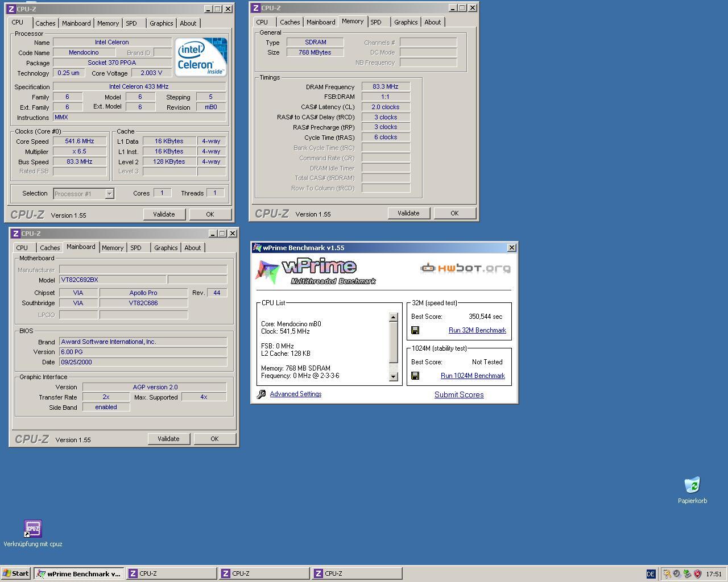Screen dimensions: 728x582
Task: Click OK in the Mainboard CPU-Z window
Action: [x=214, y=439]
